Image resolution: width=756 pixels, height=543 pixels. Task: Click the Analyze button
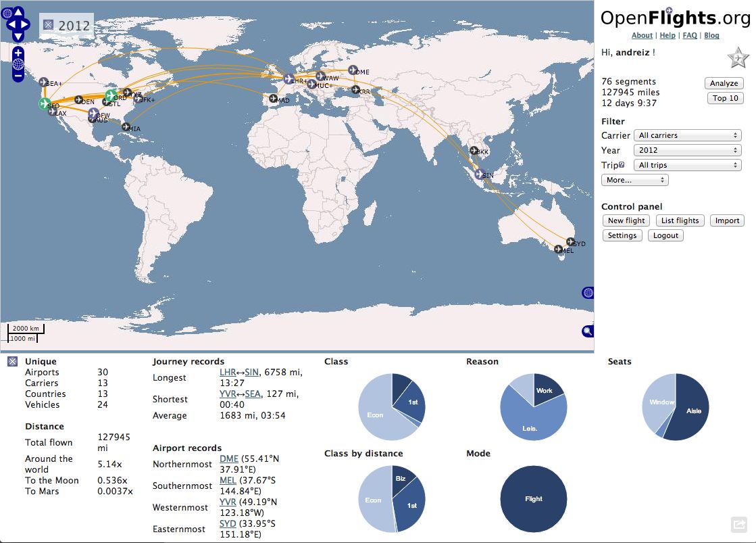pos(724,83)
